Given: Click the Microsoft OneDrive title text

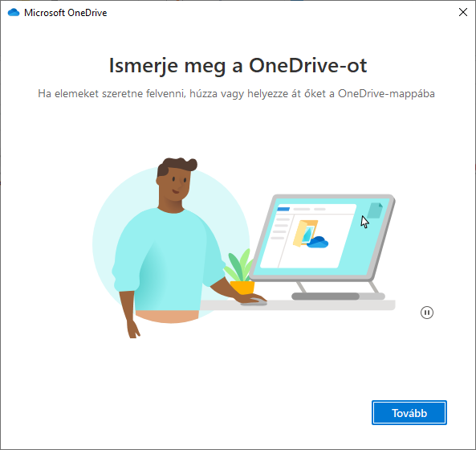Looking at the screenshot, I should click(x=65, y=13).
